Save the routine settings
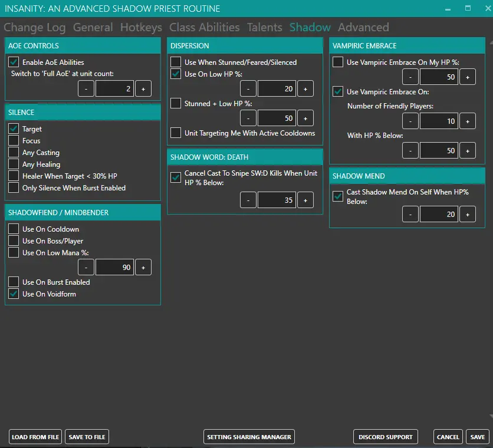This screenshot has width=493, height=448. pyautogui.click(x=478, y=437)
